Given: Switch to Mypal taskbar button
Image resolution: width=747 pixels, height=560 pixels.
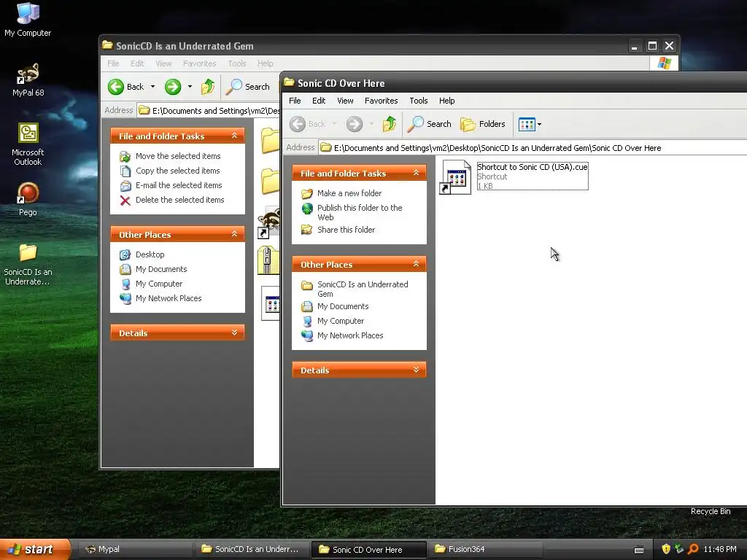Looking at the screenshot, I should (135, 550).
